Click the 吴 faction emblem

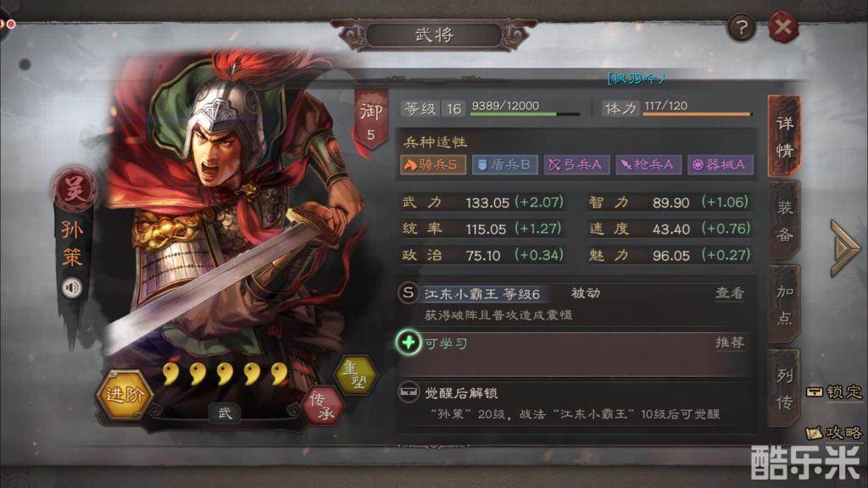(74, 189)
